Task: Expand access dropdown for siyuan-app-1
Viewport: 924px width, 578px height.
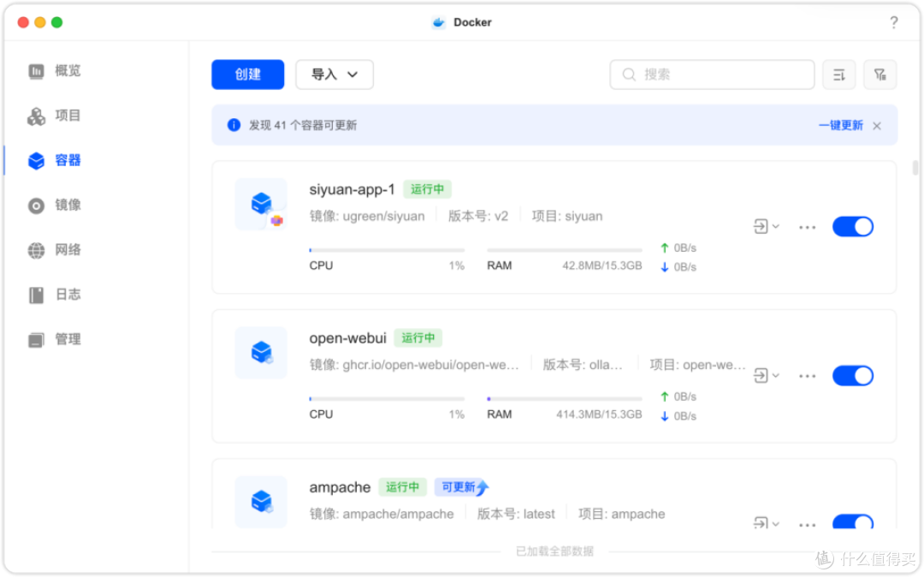Action: [x=766, y=226]
